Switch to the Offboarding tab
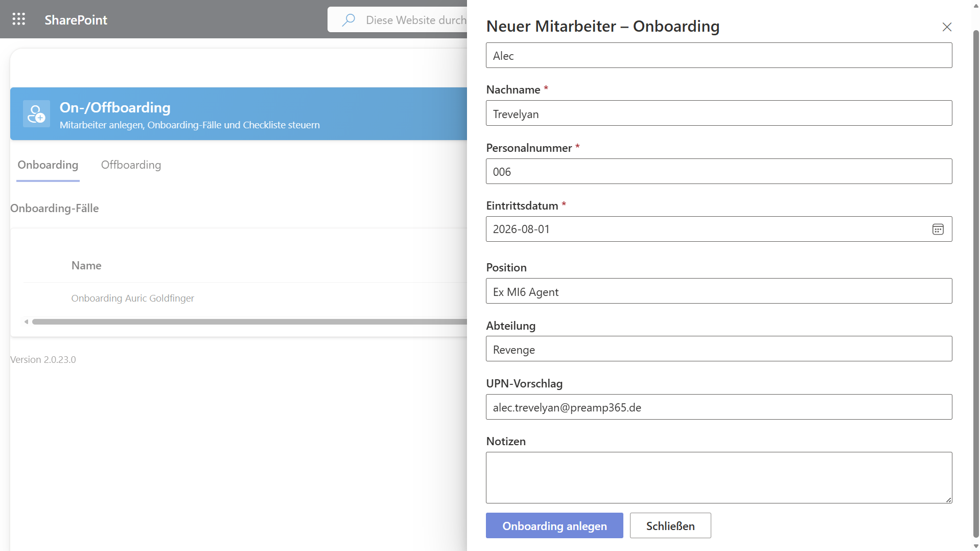 (131, 165)
